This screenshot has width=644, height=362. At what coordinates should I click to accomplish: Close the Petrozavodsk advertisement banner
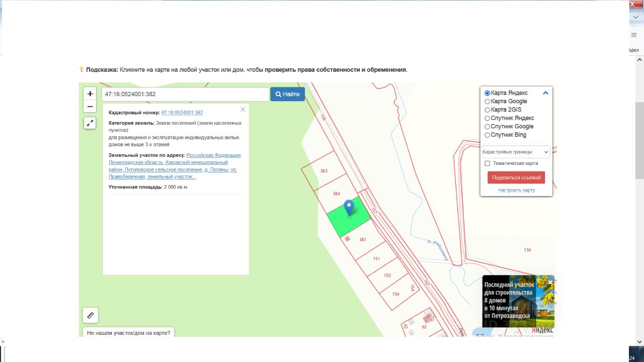[x=550, y=282]
